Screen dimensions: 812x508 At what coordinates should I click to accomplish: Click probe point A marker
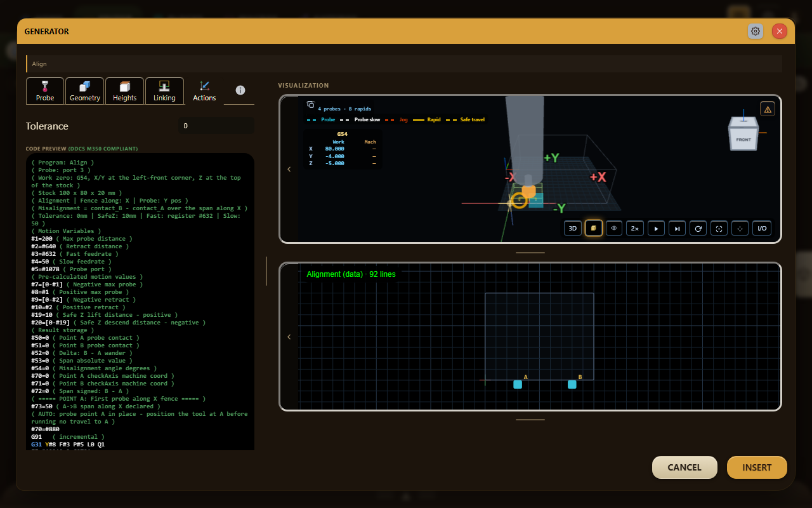pos(518,384)
